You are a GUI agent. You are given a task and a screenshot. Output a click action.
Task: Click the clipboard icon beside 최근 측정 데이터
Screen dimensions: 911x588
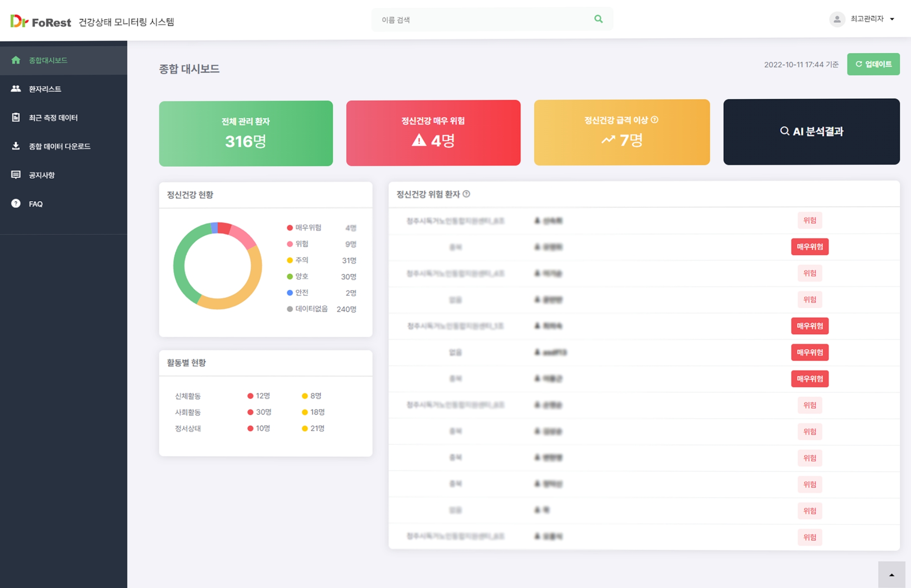(x=16, y=117)
